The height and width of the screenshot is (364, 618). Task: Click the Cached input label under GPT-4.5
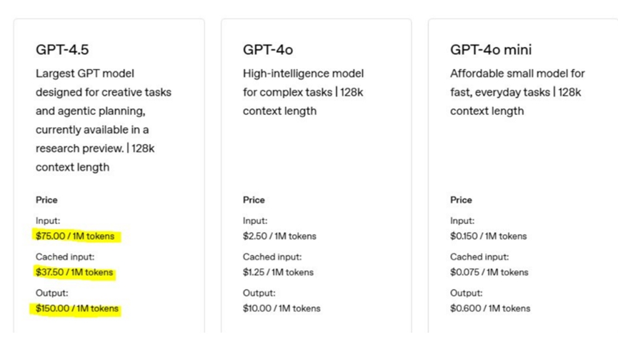65,257
